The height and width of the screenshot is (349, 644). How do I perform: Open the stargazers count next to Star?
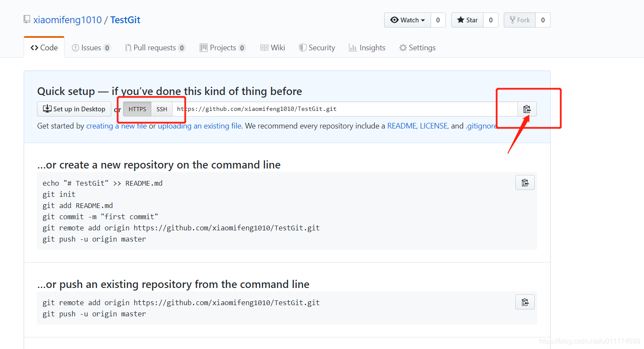(491, 20)
